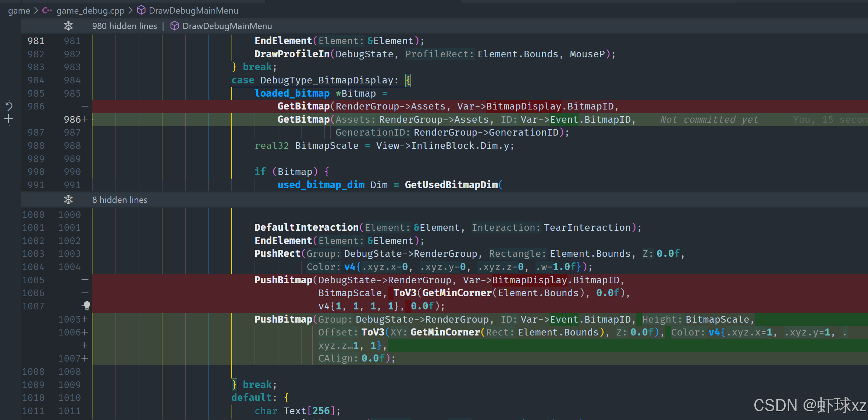The width and height of the screenshot is (868, 420).
Task: Jump to DrawDebugMainMenu in hidden lines bar
Action: [x=227, y=26]
